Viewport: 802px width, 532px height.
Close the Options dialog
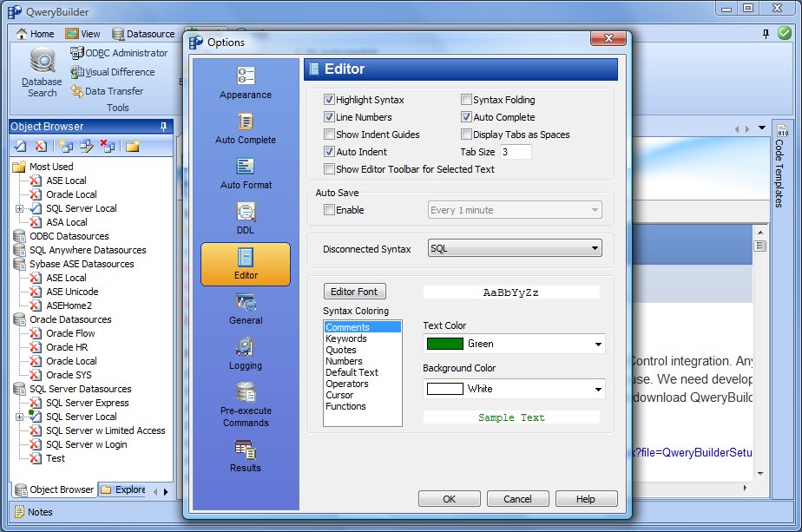point(608,38)
